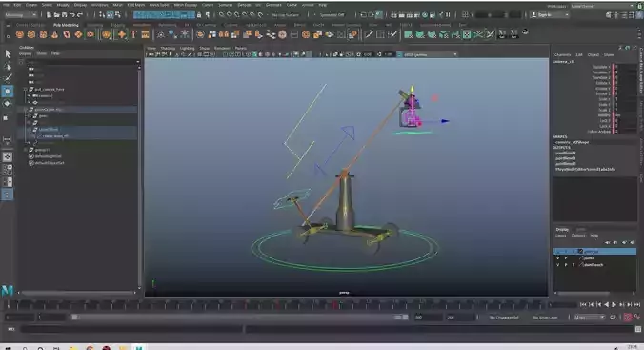This screenshot has width=644, height=350.
Task: Toggle snap to curves on the status line
Action: click(230, 15)
